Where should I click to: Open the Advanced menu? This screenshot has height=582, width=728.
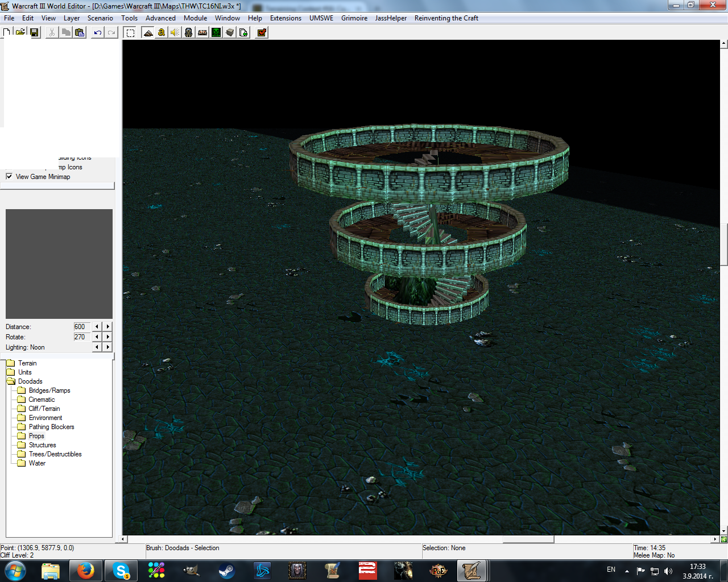[x=160, y=18]
